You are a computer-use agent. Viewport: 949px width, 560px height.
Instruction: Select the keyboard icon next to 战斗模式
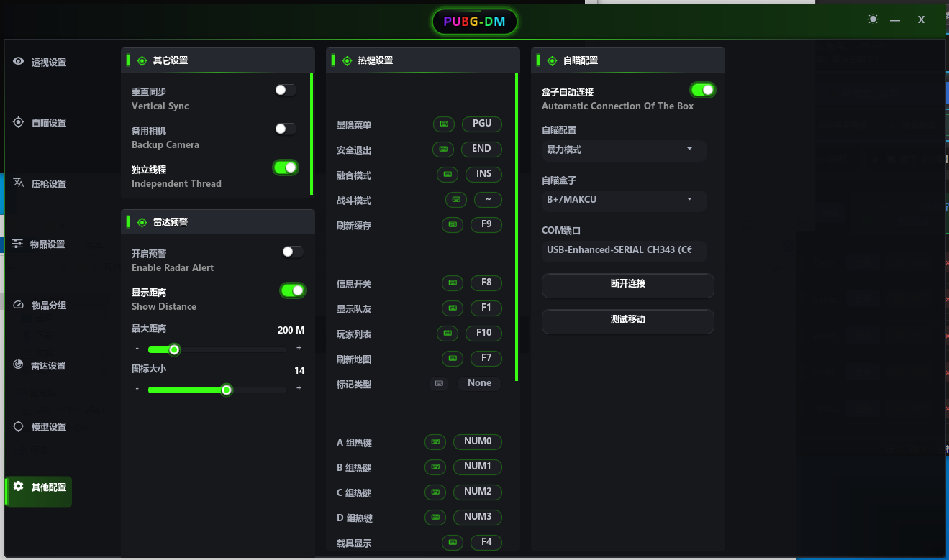[x=456, y=200]
